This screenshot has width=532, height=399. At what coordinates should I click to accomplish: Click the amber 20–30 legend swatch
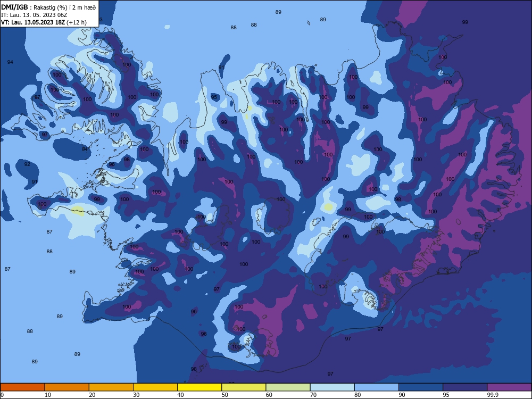coord(111,387)
